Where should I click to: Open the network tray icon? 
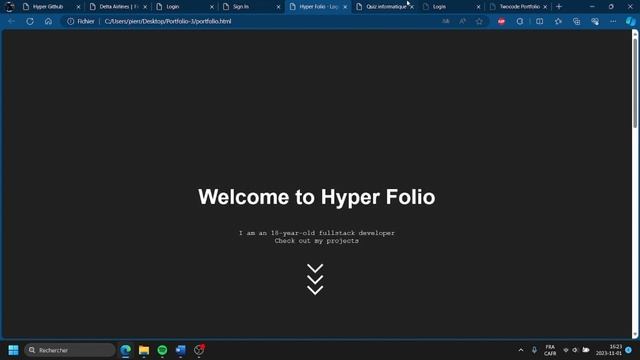coord(566,350)
